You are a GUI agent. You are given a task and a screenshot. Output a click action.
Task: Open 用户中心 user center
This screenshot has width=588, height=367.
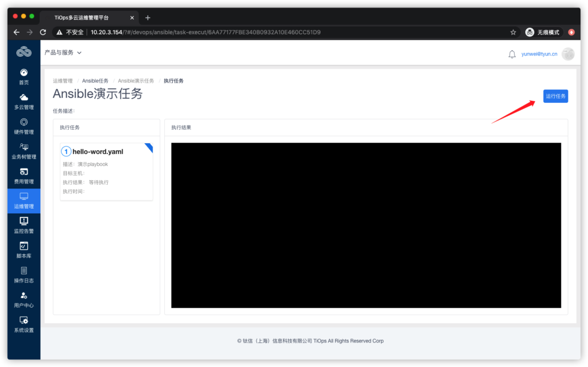(x=23, y=299)
